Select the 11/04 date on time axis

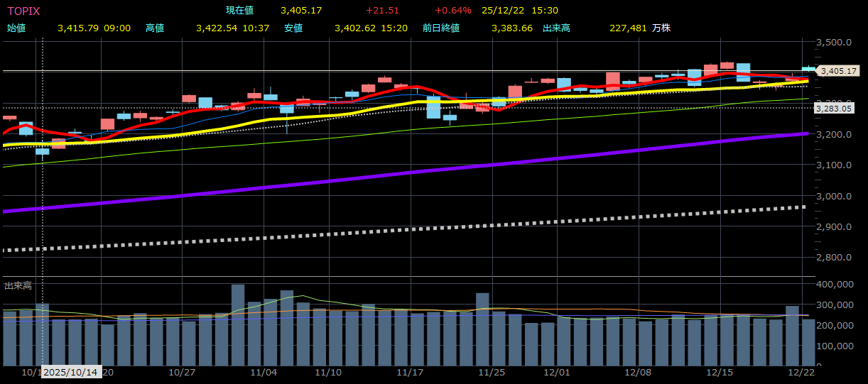tap(264, 372)
